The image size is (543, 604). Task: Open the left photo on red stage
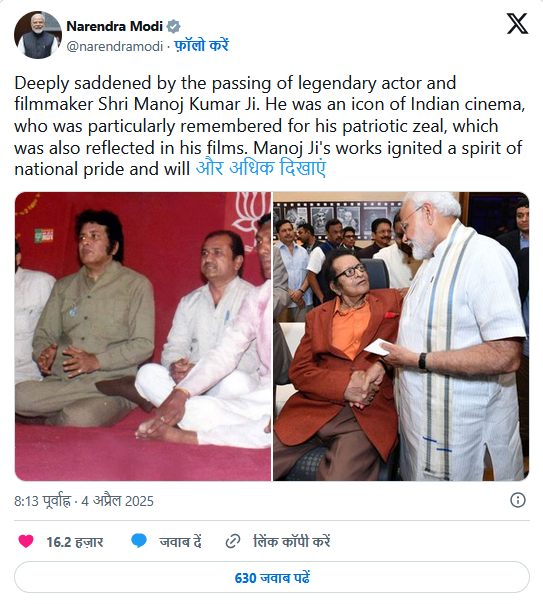[x=143, y=336]
